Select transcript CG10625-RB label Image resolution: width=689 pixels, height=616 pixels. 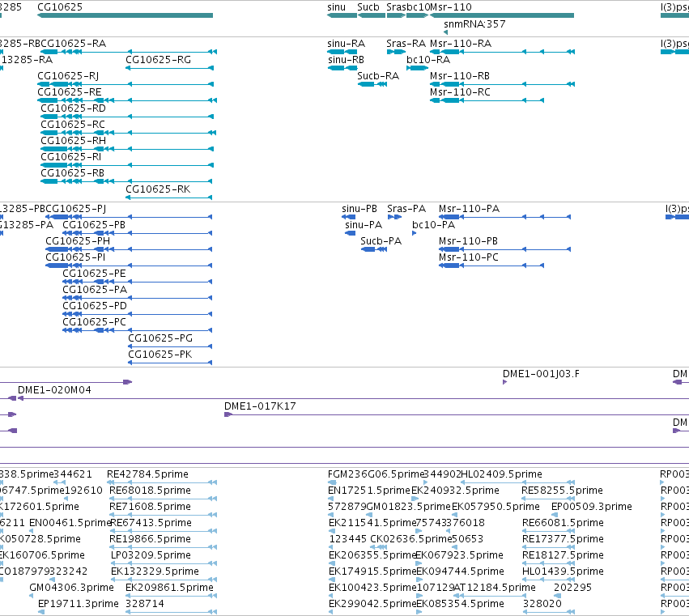pos(73,173)
